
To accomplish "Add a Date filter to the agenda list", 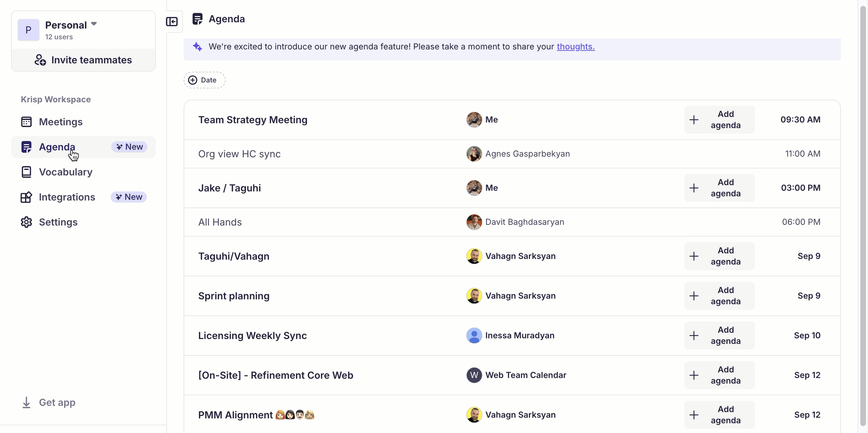I will [204, 80].
